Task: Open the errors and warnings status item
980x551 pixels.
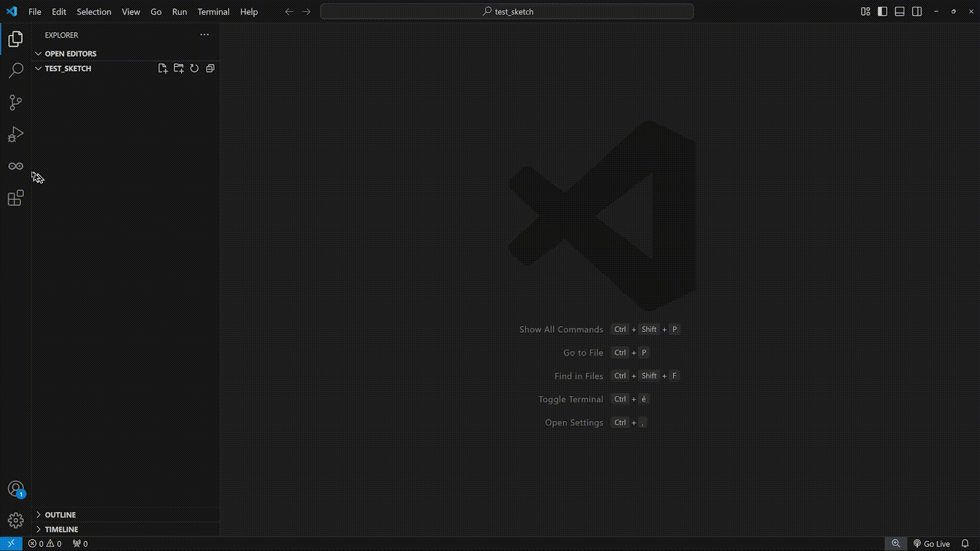Action: tap(45, 544)
